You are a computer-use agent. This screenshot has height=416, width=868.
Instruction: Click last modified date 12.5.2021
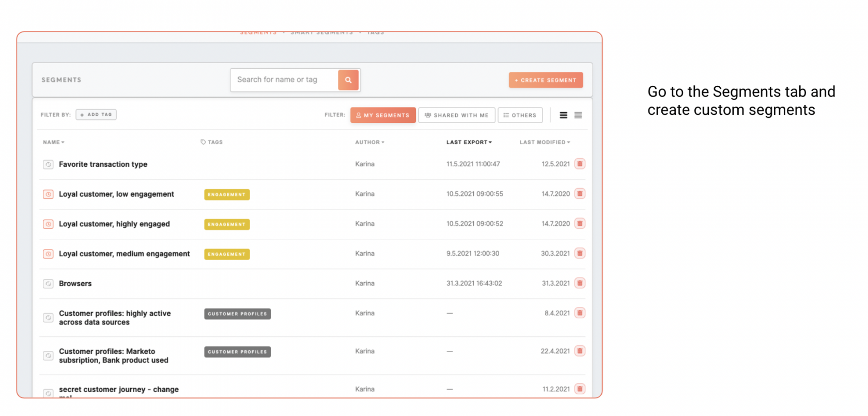click(555, 164)
